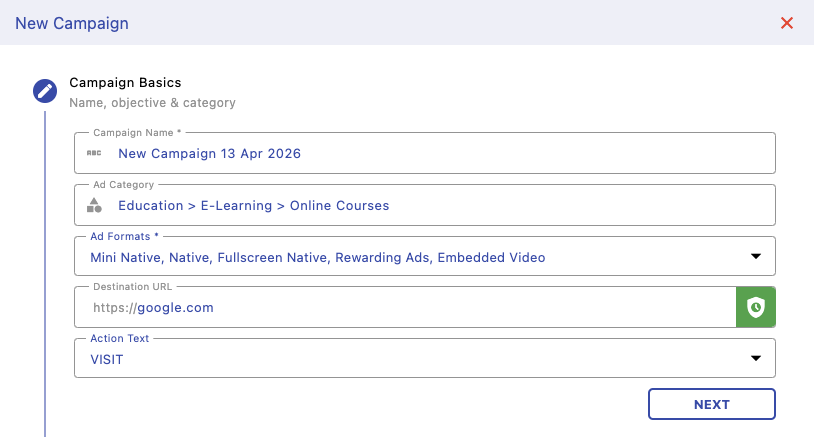Viewport: 814px width, 437px height.
Task: Click the 'Name, objective & category' subtitle
Action: pos(152,102)
